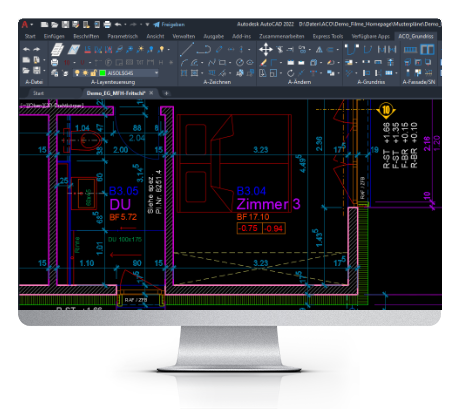Expand the AISOLSCHS layer dropdown list
This screenshot has height=409, width=460.
156,73
